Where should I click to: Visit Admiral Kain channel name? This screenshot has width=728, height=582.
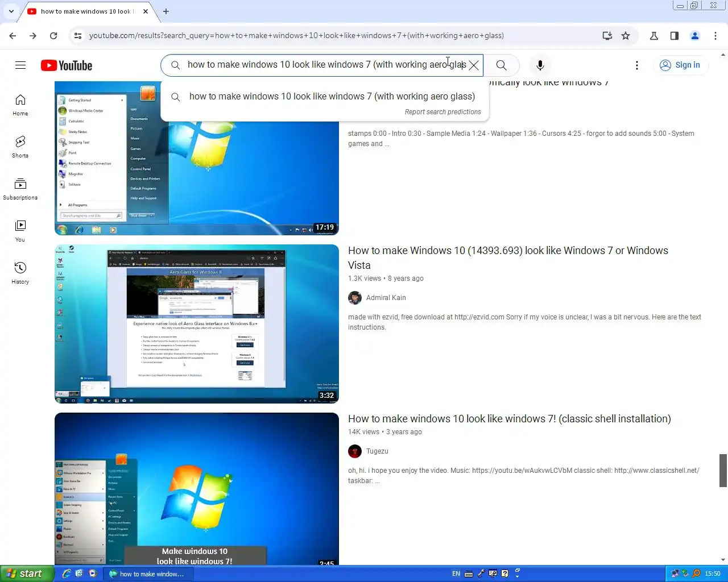386,298
